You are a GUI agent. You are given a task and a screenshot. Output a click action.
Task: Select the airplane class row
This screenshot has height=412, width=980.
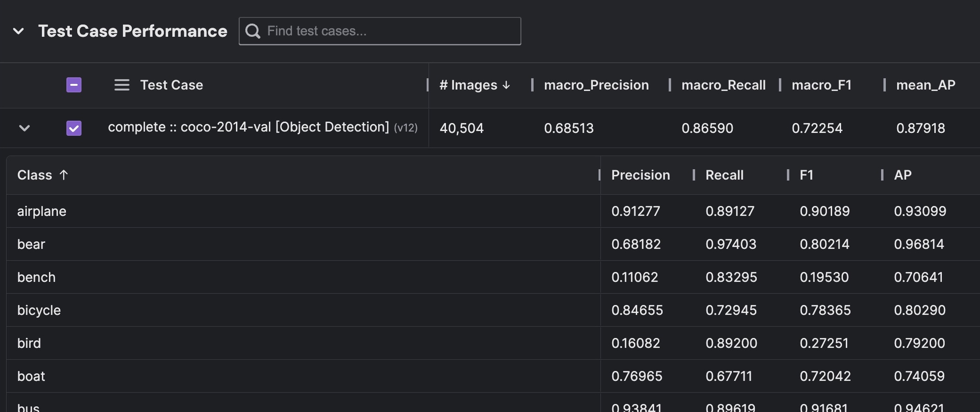42,211
